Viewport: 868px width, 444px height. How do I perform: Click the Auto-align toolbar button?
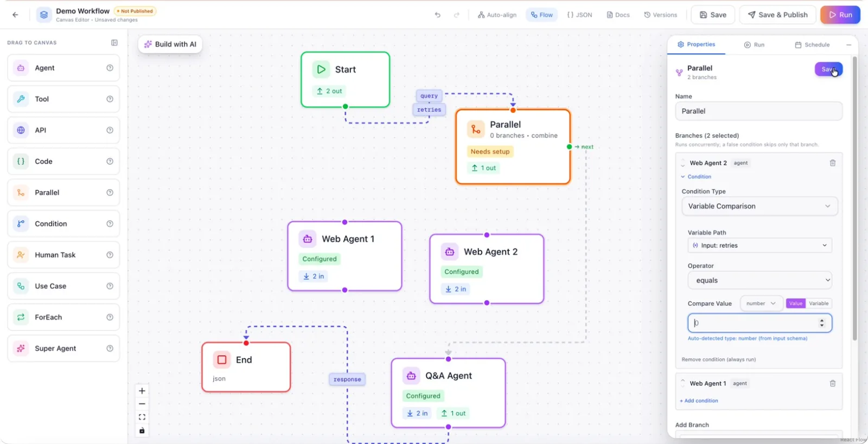497,15
